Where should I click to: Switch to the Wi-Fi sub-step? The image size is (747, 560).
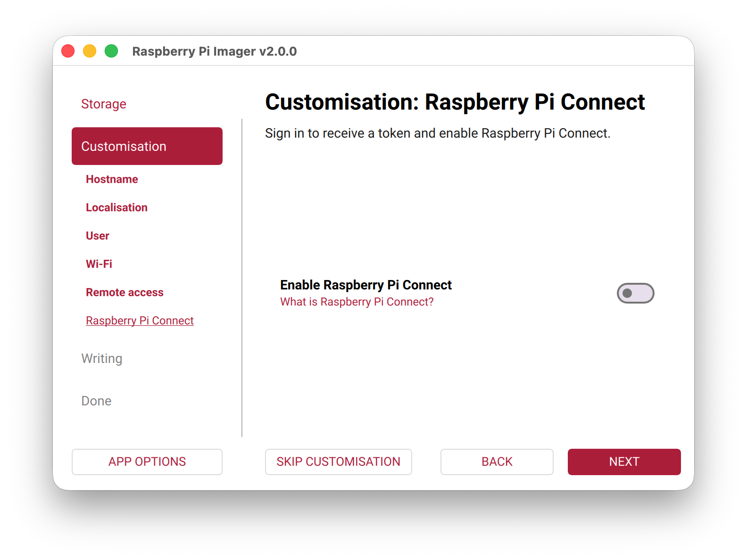click(99, 264)
